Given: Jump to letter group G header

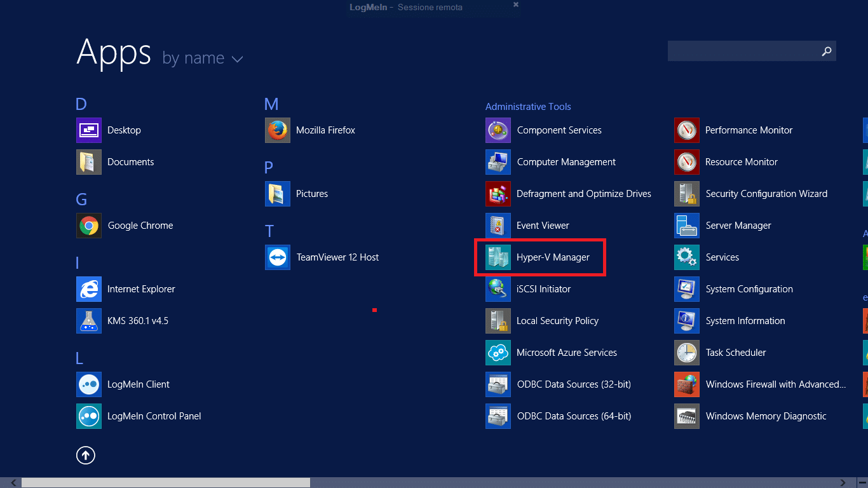Looking at the screenshot, I should tap(81, 200).
